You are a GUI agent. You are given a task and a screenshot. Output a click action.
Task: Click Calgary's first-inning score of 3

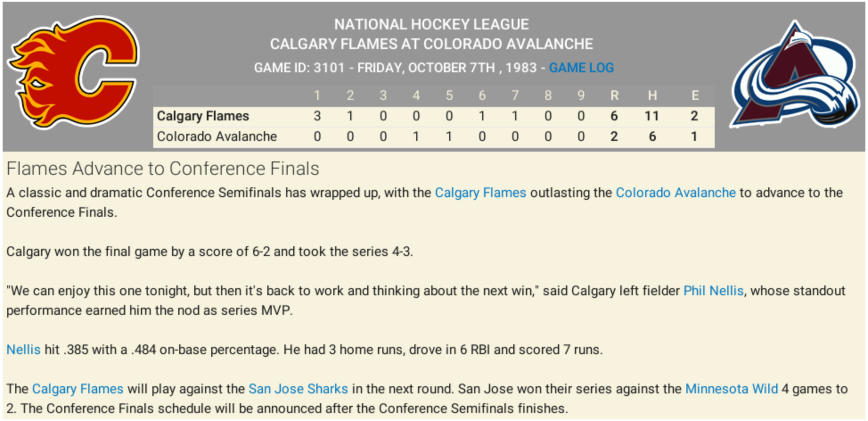(x=317, y=116)
